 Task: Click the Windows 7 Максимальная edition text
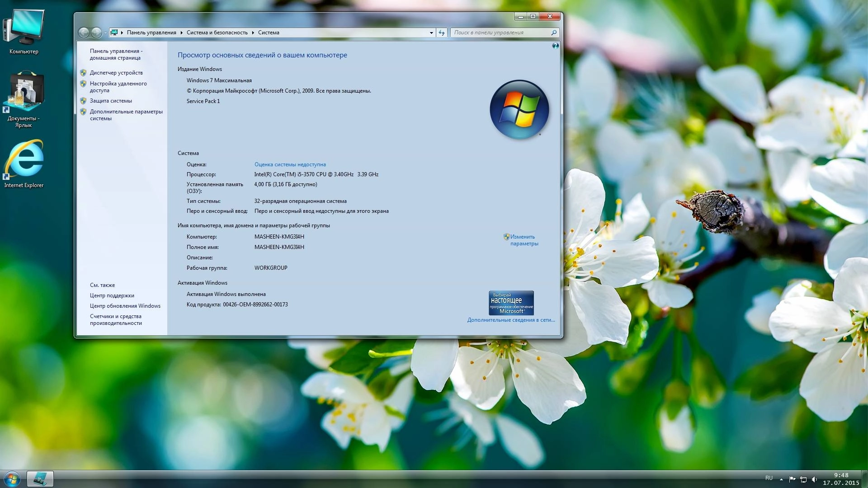click(219, 80)
